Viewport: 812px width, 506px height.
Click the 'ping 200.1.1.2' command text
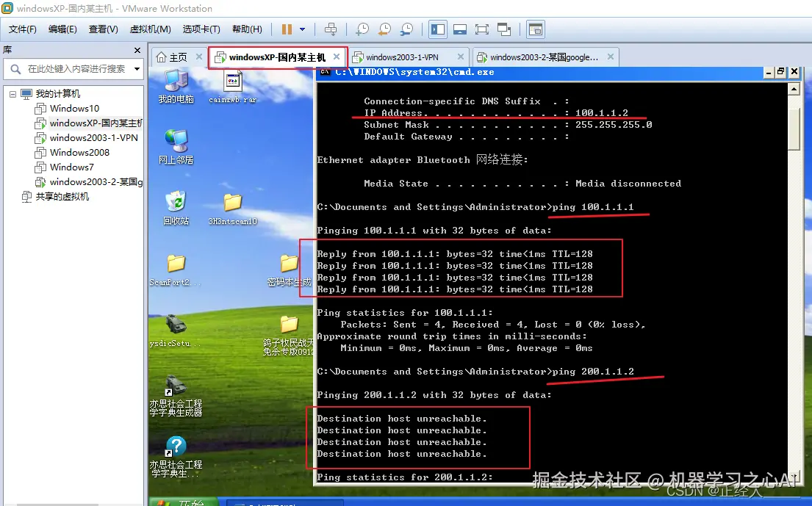coord(593,372)
